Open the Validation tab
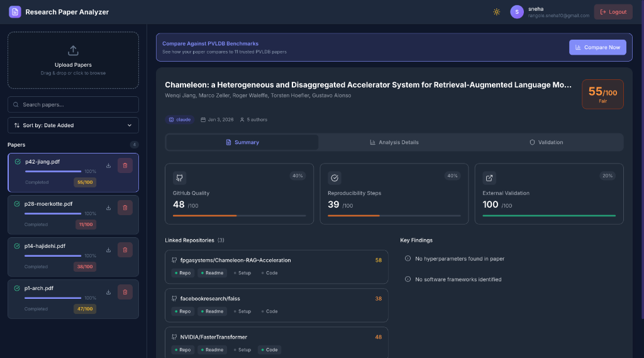The width and height of the screenshot is (644, 358). point(546,142)
